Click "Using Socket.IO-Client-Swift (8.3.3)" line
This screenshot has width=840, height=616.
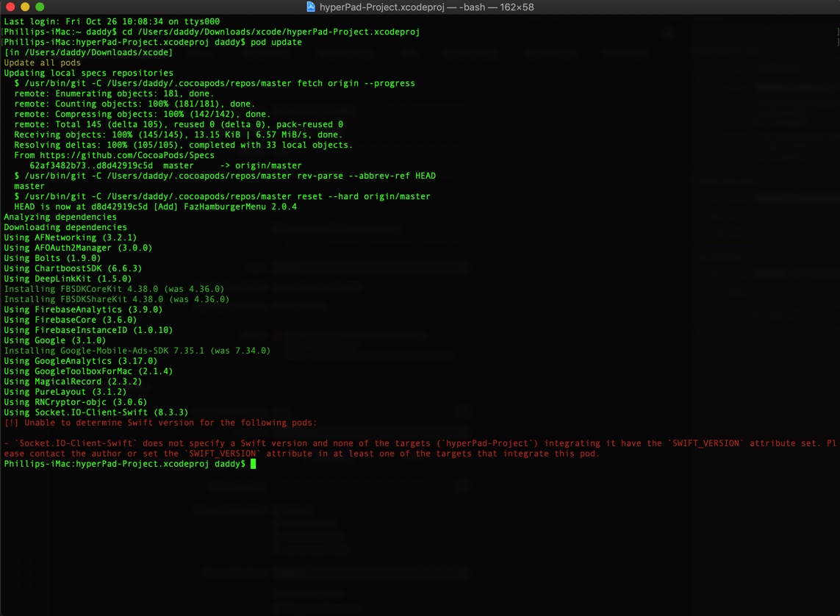pos(96,412)
